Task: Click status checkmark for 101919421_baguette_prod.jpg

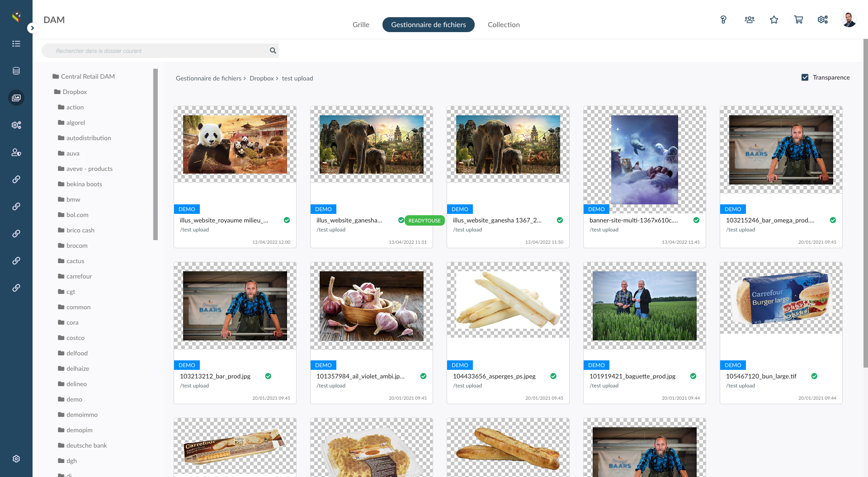Action: [x=693, y=376]
